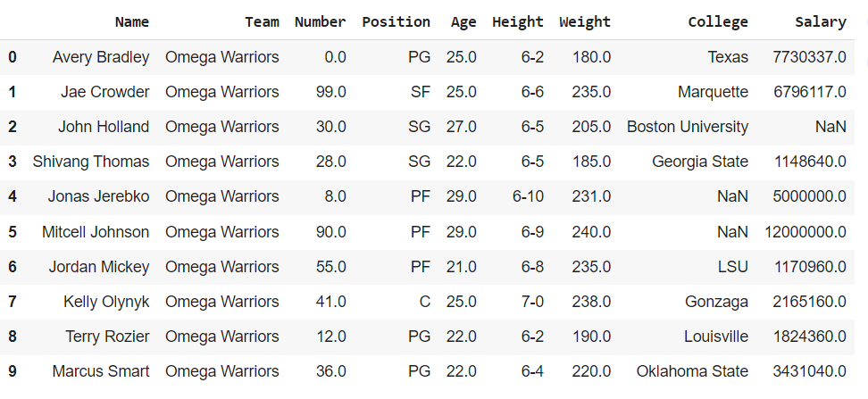The image size is (868, 399).
Task: Select the Jae Crowder name cell
Action: point(105,92)
